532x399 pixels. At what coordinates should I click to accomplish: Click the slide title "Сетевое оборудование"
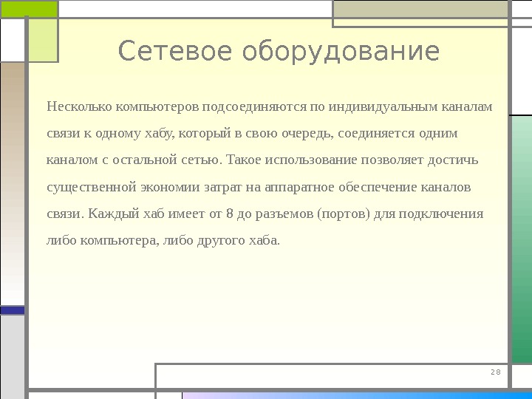click(x=279, y=52)
